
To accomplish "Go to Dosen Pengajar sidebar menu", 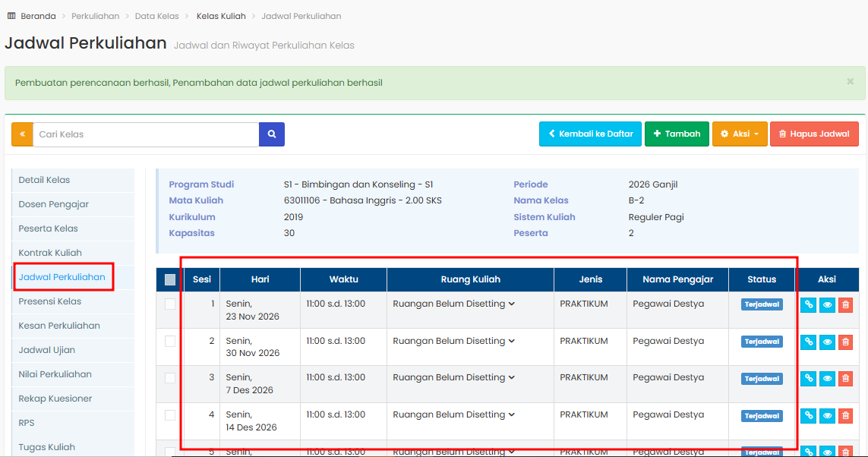I will (x=54, y=204).
